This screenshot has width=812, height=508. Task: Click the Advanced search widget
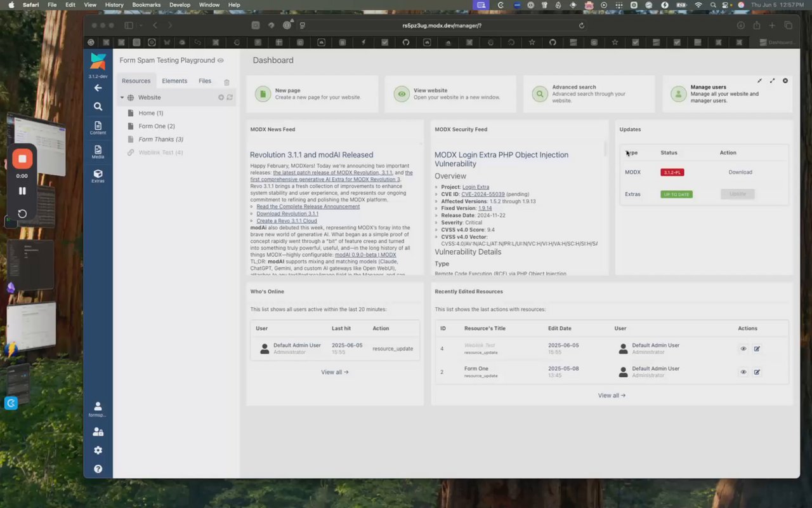click(x=589, y=94)
